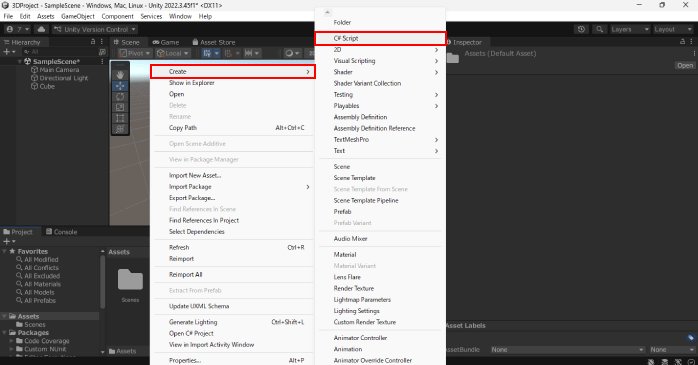Open the Scenes folder thumbnail
Image resolution: width=698 pixels, height=365 pixels.
click(x=130, y=280)
